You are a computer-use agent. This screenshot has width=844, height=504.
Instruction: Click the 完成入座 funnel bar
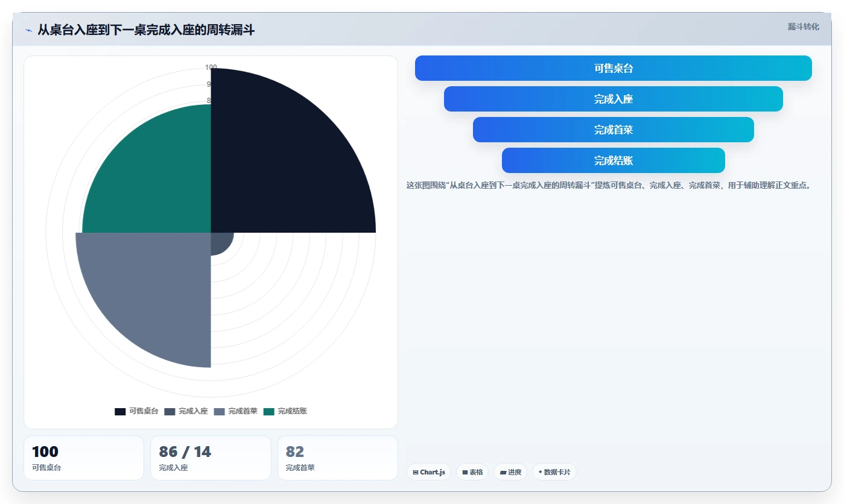(613, 99)
